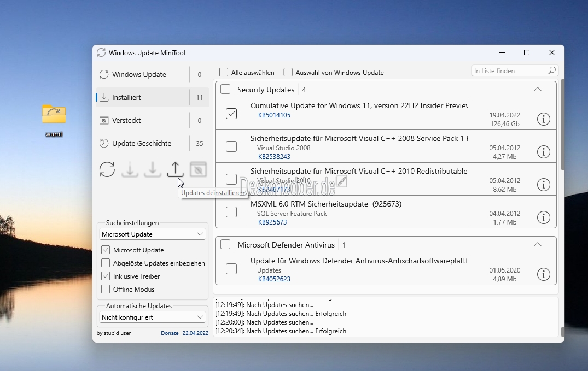Check Auswahl von Windows Update
The height and width of the screenshot is (371, 588).
click(x=288, y=72)
